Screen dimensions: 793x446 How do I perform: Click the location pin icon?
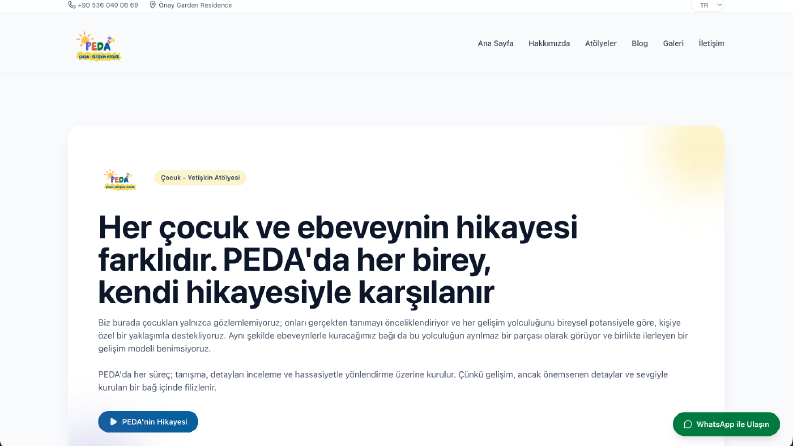153,5
